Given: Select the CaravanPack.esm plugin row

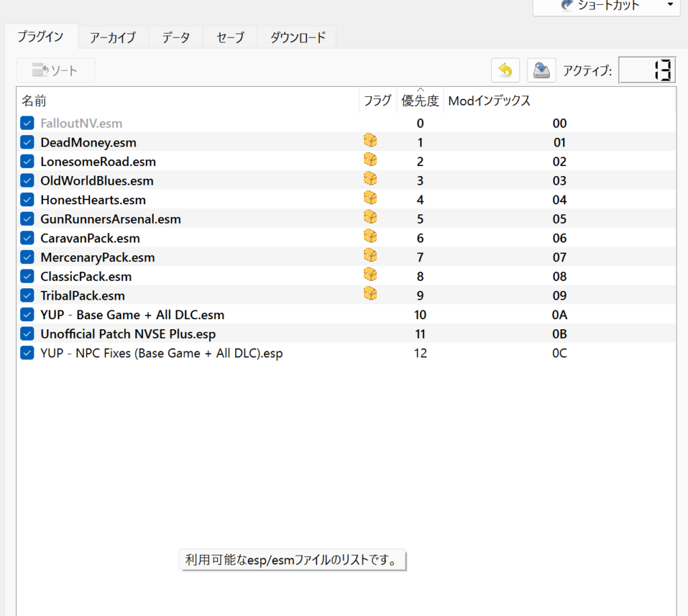Looking at the screenshot, I should pos(90,238).
